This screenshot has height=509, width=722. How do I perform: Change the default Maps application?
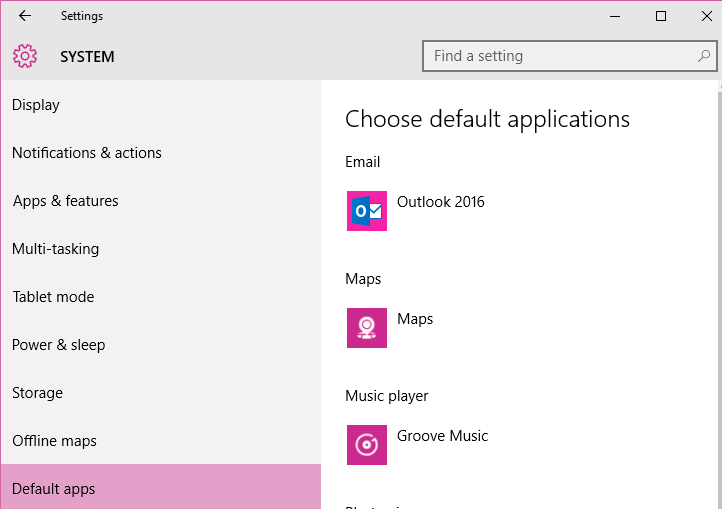pyautogui.click(x=415, y=319)
